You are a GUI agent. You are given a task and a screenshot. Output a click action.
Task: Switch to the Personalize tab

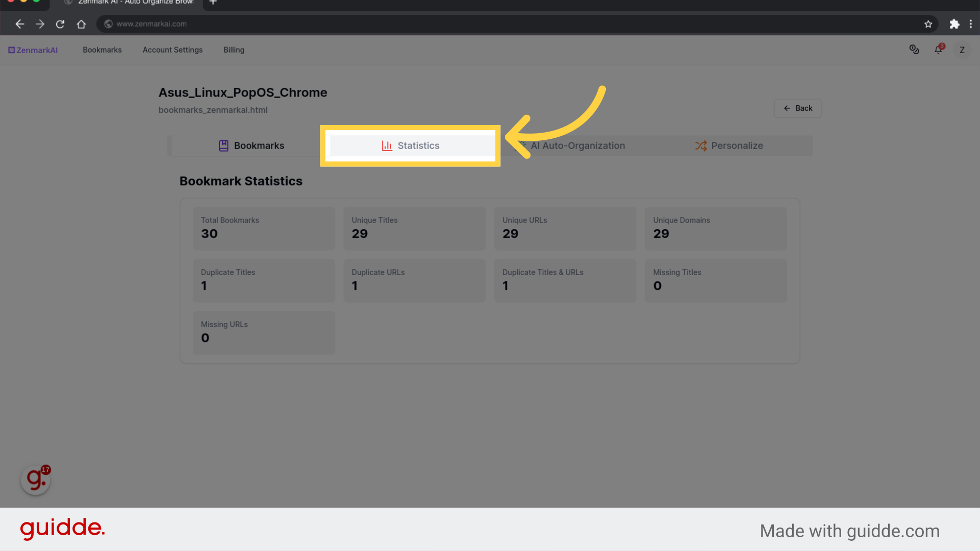[x=729, y=146]
